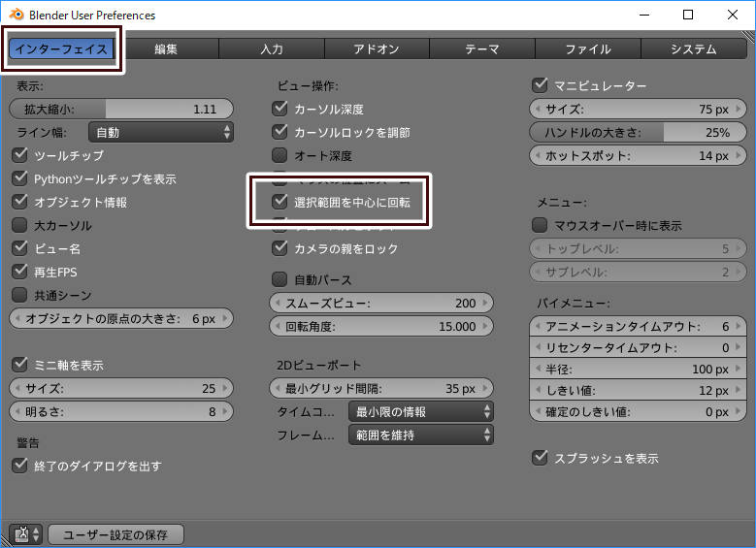
Task: Adjust the 拡大縮小 slider
Action: pyautogui.click(x=121, y=109)
